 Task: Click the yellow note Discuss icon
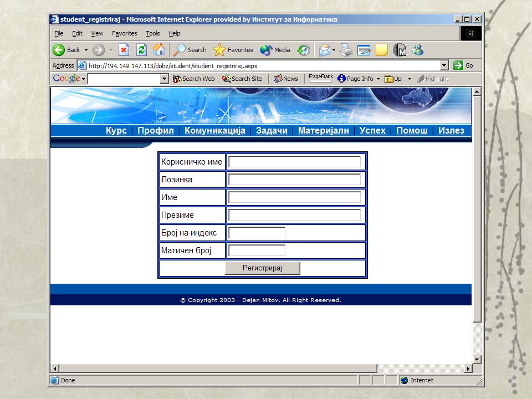(382, 50)
